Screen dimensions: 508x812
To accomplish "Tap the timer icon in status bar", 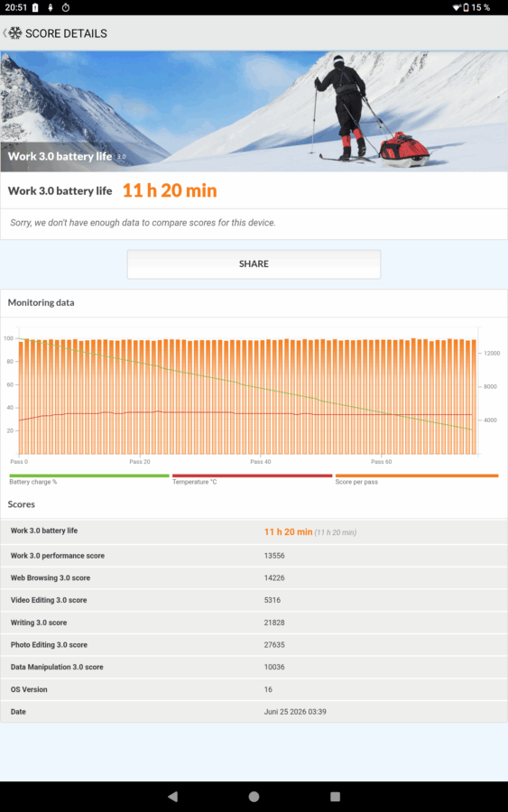I will [x=66, y=7].
